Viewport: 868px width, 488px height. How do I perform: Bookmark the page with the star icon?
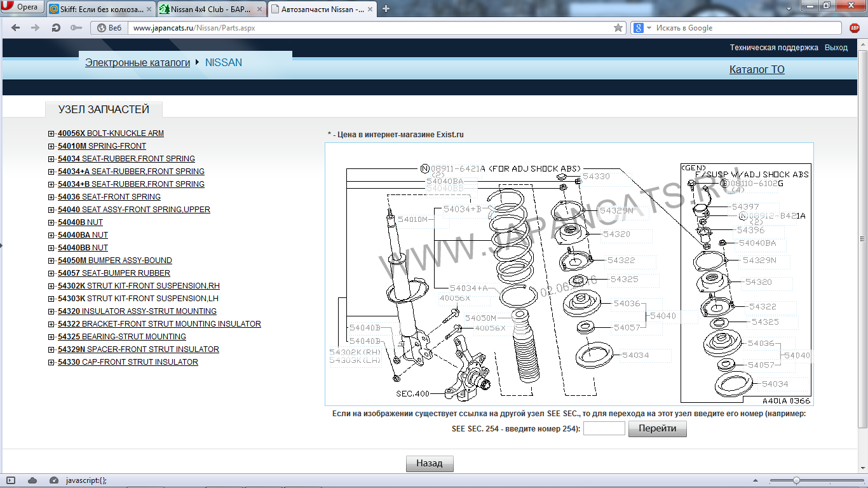pyautogui.click(x=618, y=28)
